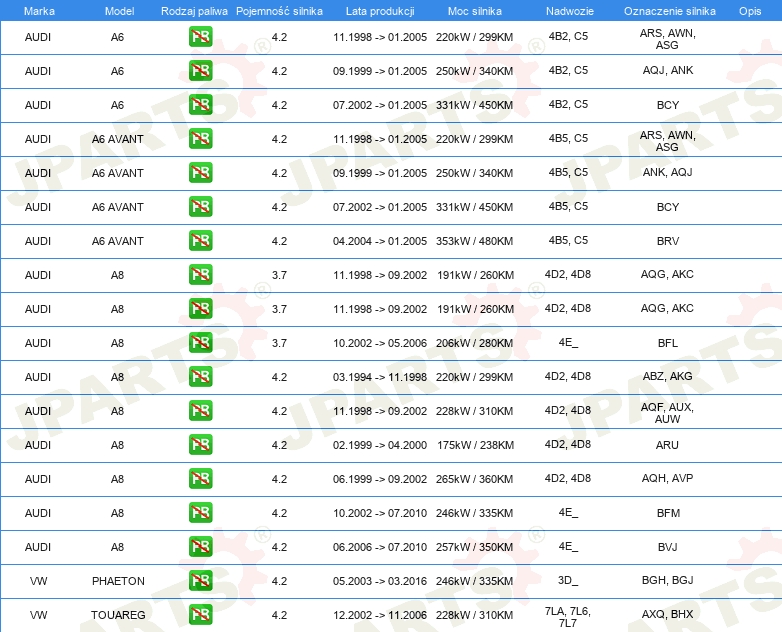Viewport: 782px width, 632px height.
Task: Click engine code BGH, BGJ
Action: point(668,580)
